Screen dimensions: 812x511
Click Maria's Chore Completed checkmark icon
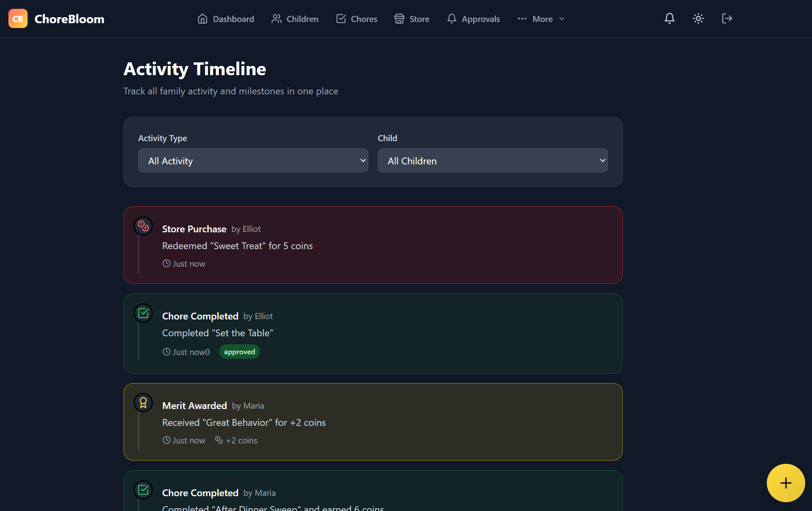[143, 490]
